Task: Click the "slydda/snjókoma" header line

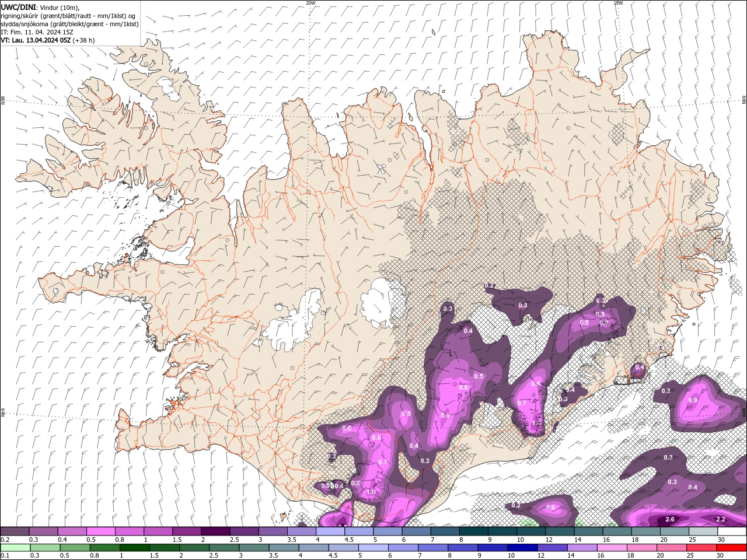Action: [69, 24]
